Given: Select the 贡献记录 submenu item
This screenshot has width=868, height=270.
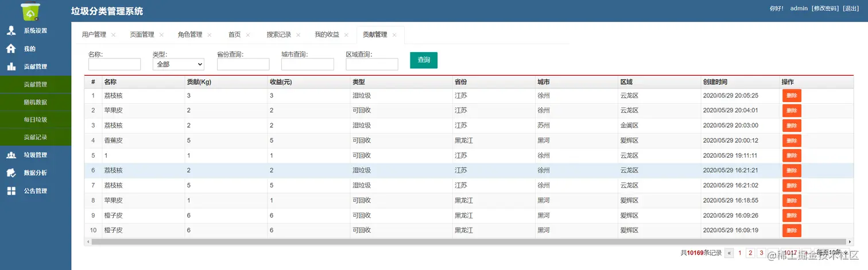Looking at the screenshot, I should 36,137.
